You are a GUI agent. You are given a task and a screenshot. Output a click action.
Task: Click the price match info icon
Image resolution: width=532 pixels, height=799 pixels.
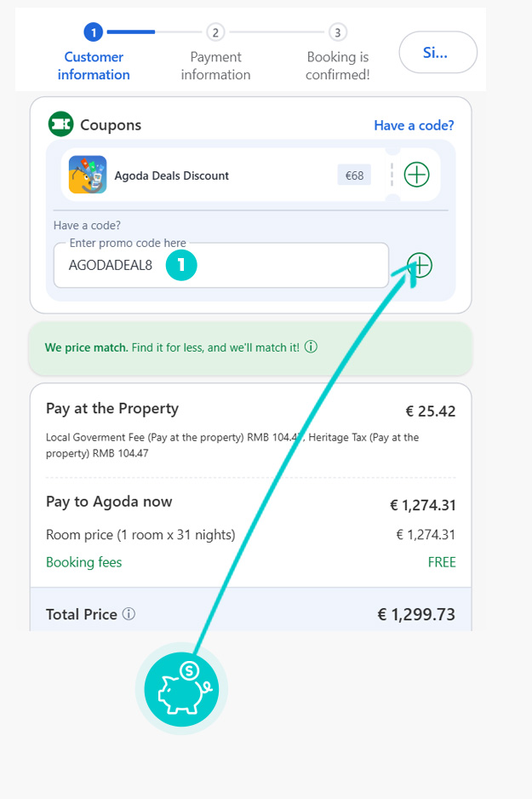pos(312,348)
